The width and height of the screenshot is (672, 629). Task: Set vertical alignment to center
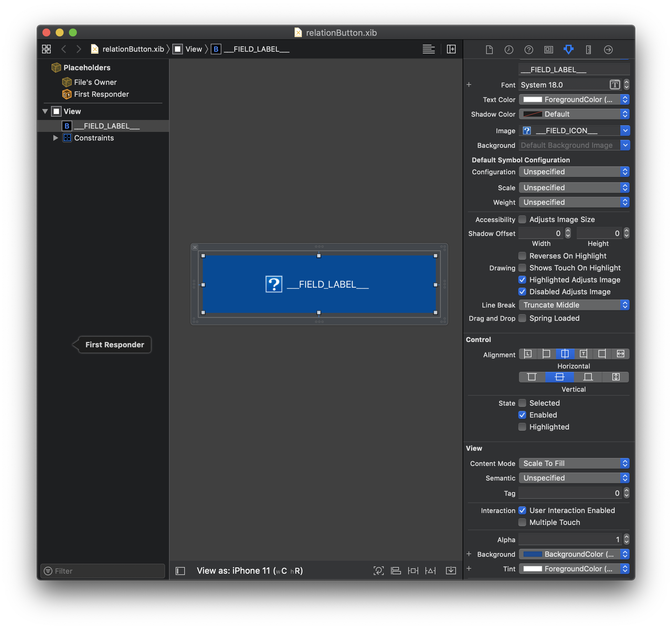point(559,377)
